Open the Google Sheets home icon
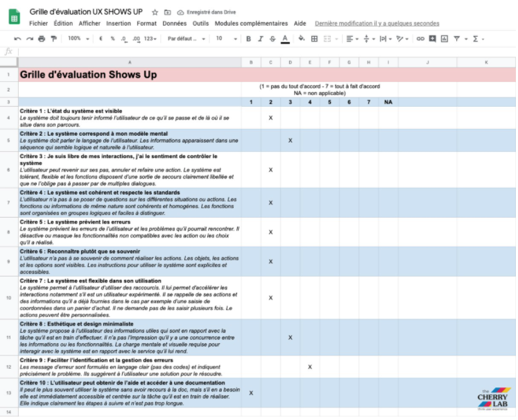Image resolution: width=518 pixels, height=420 pixels. click(14, 17)
